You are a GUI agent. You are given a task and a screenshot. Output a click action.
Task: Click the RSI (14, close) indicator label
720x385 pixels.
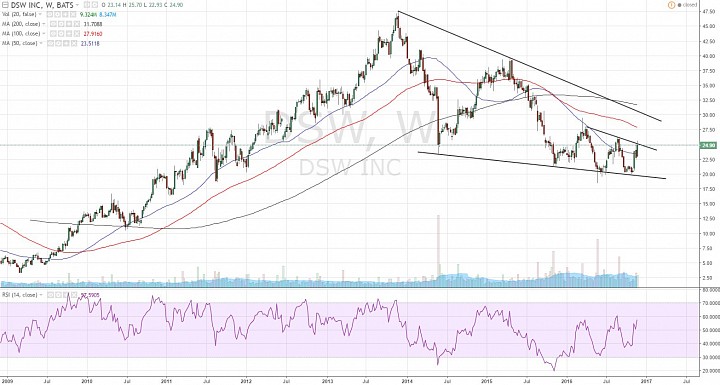19,295
